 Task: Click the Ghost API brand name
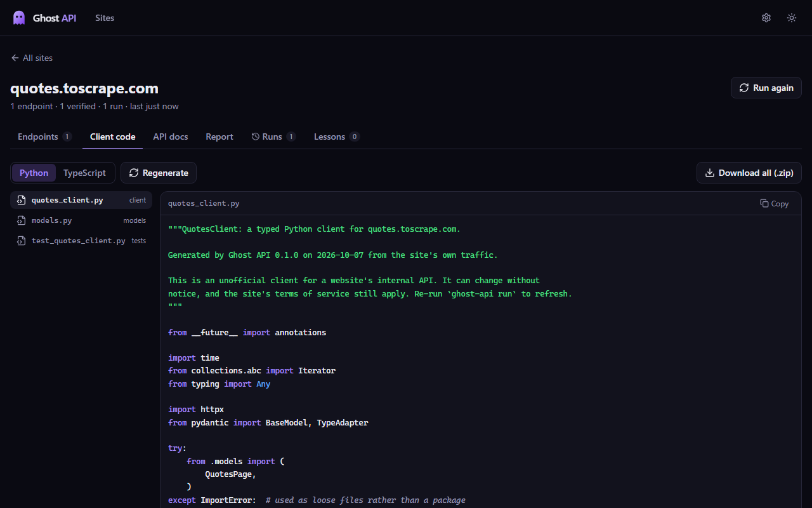click(55, 18)
